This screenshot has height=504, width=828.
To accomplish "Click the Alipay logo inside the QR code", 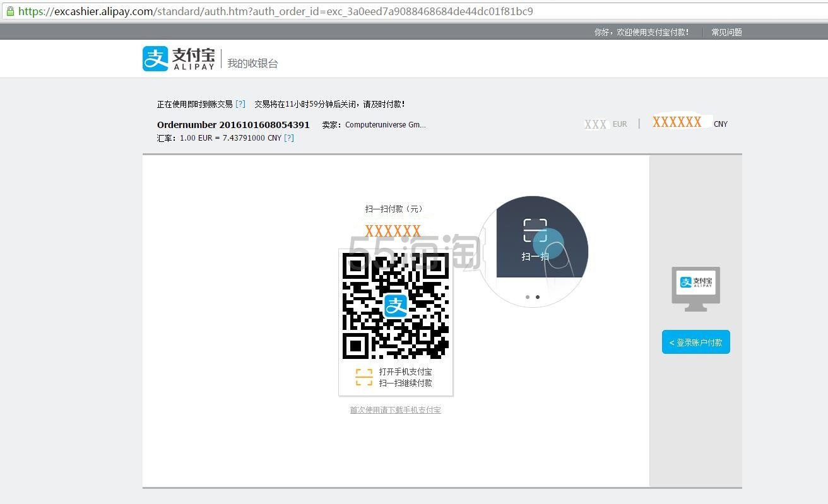I will tap(396, 306).
